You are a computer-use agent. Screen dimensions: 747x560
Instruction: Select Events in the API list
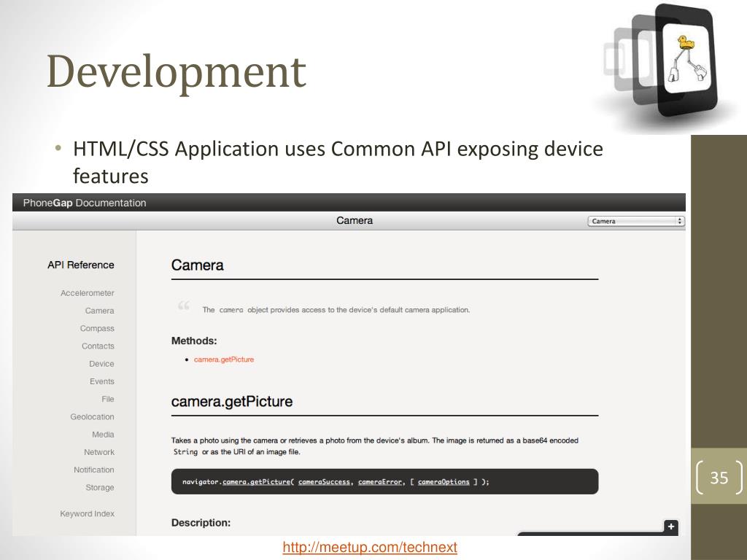(x=102, y=381)
